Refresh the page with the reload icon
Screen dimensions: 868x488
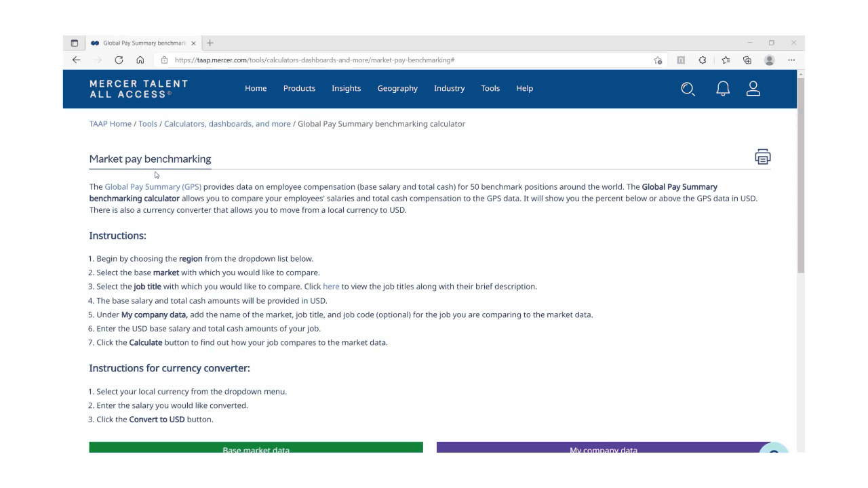119,60
